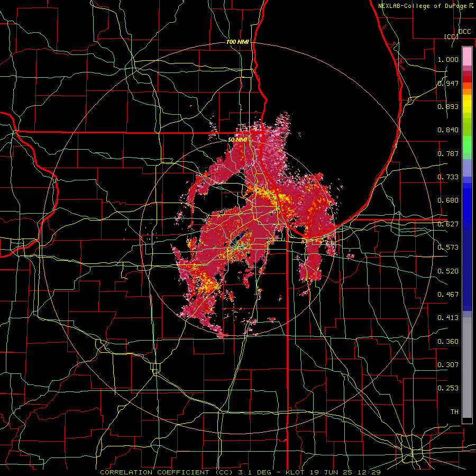Click the 0.520 scale value
476x476 pixels.
(x=448, y=271)
